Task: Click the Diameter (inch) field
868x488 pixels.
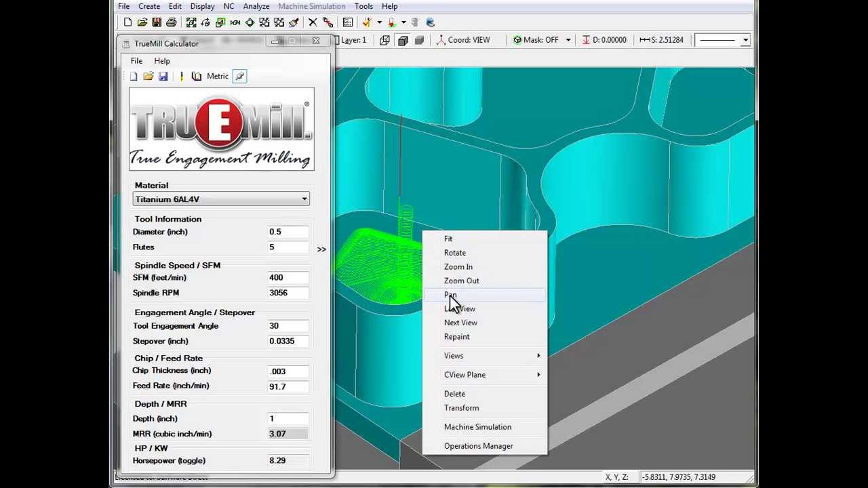Action: 288,232
